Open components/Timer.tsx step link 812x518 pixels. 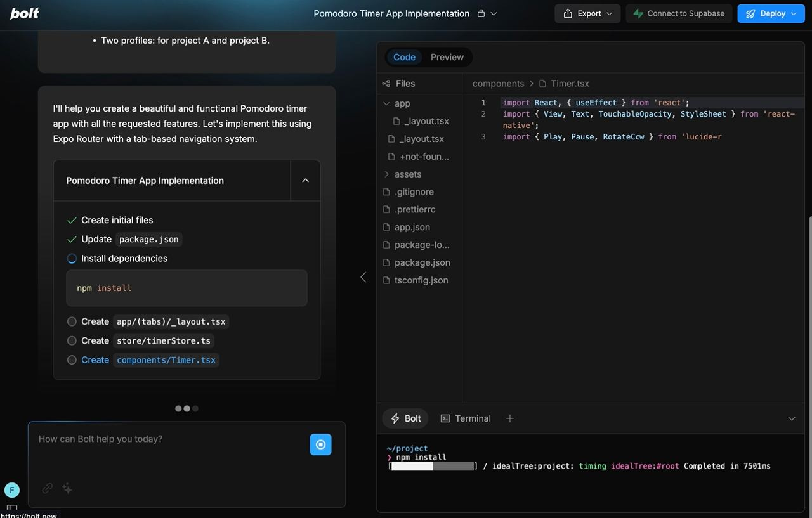click(166, 360)
